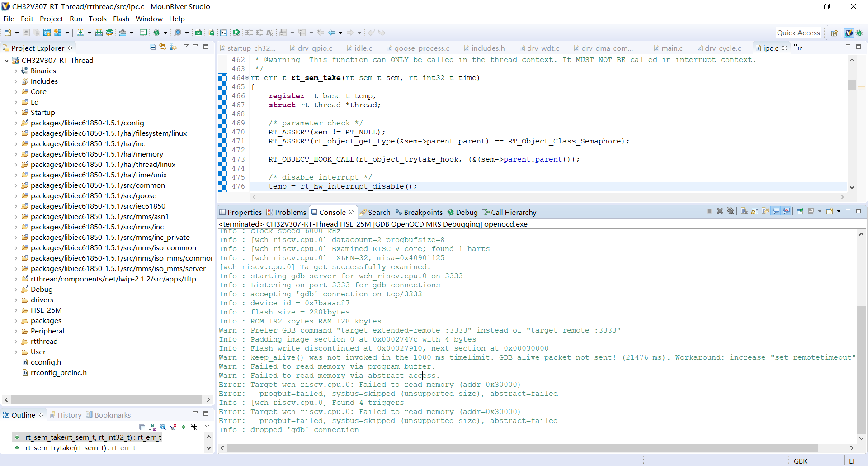
Task: Open the terminal toolbar icon
Action: 223,33
